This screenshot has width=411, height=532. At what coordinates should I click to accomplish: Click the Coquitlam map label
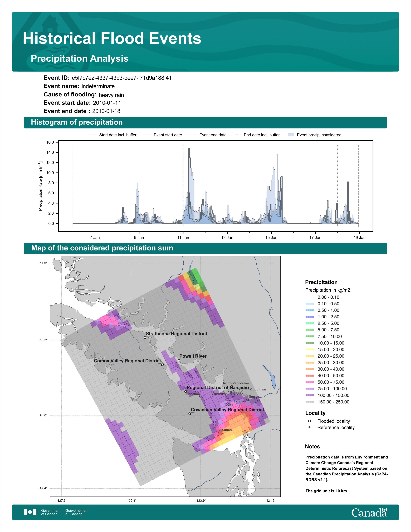click(x=258, y=389)
